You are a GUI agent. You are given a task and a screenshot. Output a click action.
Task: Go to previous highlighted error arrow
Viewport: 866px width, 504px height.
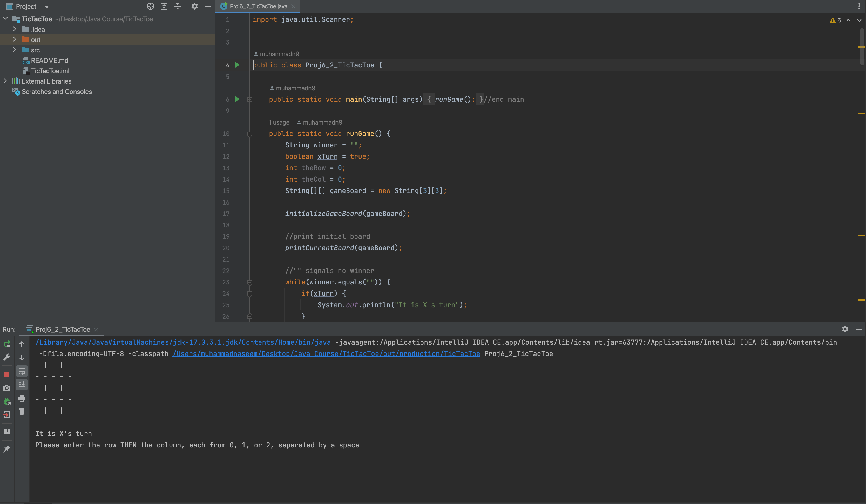click(848, 20)
